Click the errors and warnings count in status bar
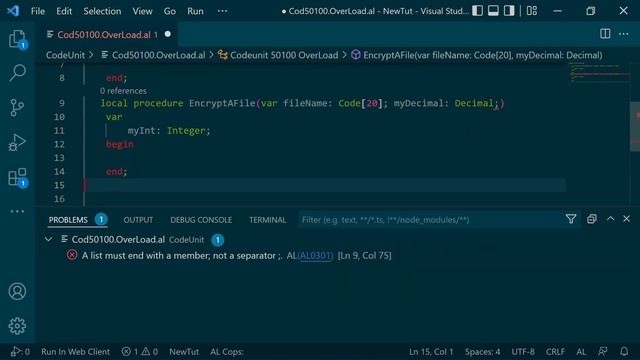Viewport: 640px width, 360px height. pyautogui.click(x=140, y=351)
